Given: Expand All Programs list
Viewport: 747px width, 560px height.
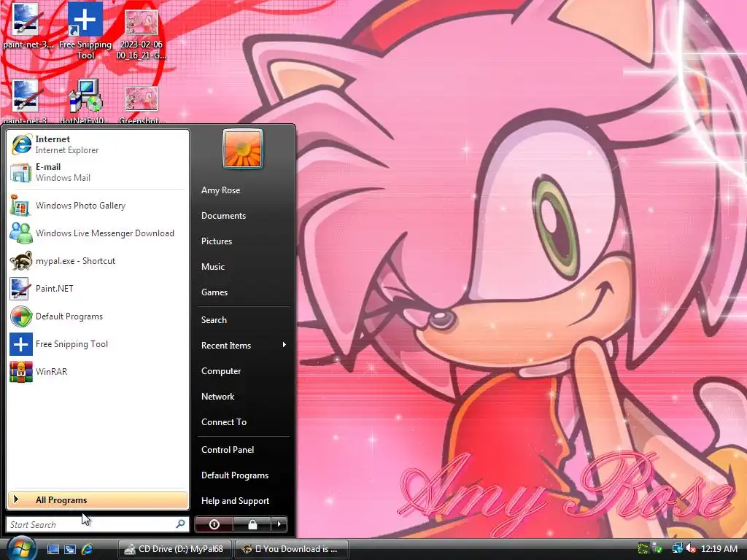Looking at the screenshot, I should [x=98, y=500].
